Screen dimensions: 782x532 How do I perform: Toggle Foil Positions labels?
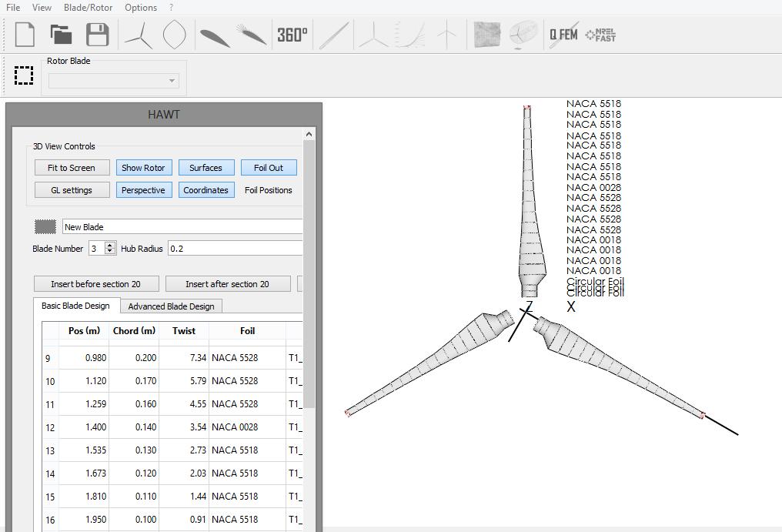269,190
